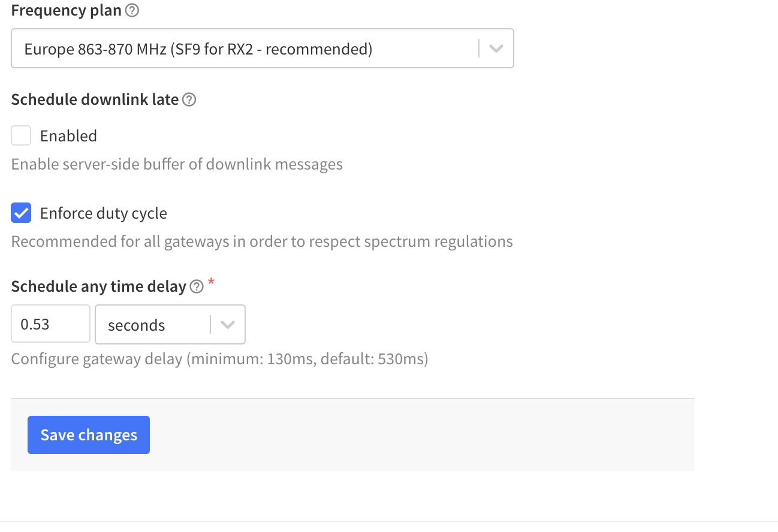The width and height of the screenshot is (778, 532).
Task: Enable the Schedule downlink late checkbox
Action: [21, 136]
